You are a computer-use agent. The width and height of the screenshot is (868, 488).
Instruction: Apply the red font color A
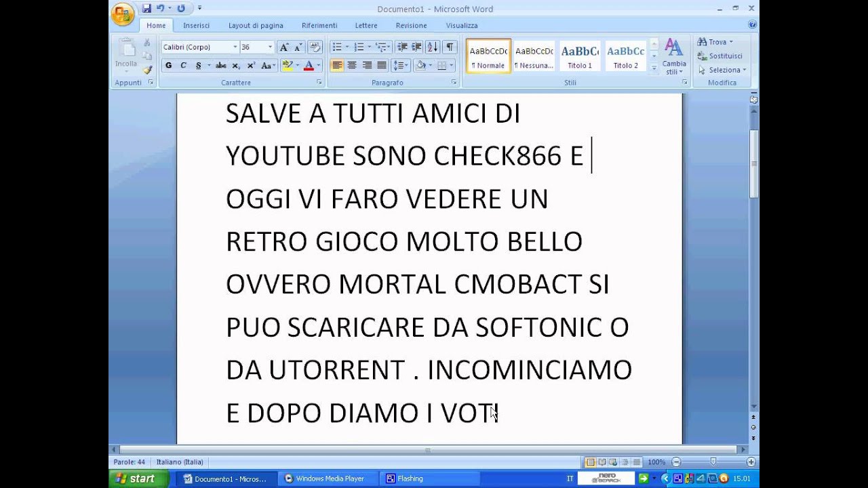click(309, 66)
